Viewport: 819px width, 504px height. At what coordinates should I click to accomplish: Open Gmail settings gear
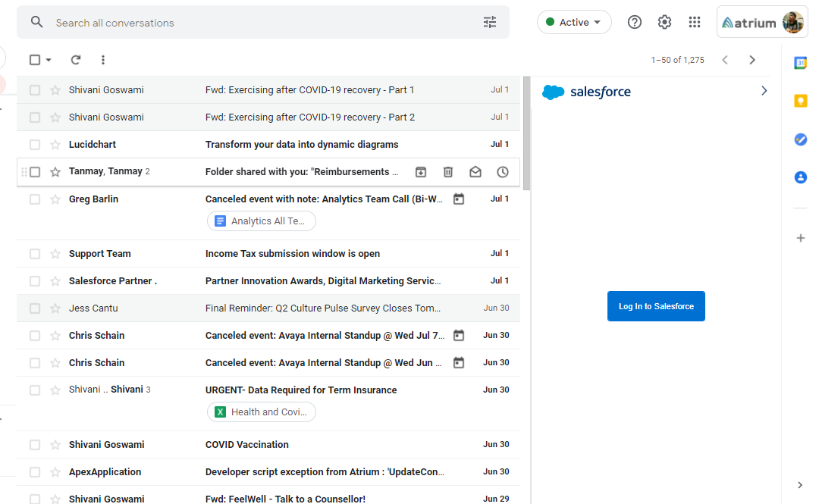pyautogui.click(x=664, y=23)
